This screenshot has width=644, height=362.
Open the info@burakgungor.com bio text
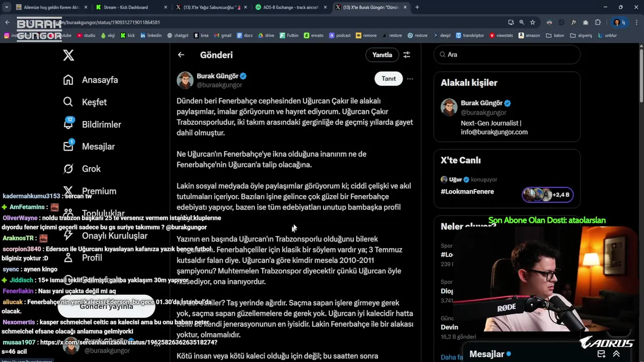click(x=494, y=132)
